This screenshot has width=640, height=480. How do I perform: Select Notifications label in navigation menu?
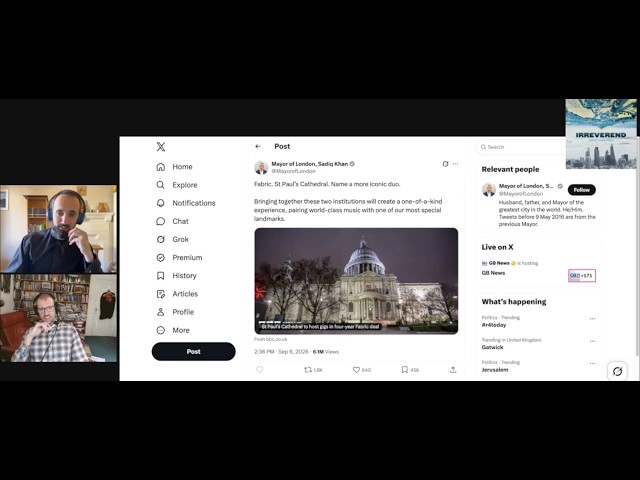click(193, 203)
